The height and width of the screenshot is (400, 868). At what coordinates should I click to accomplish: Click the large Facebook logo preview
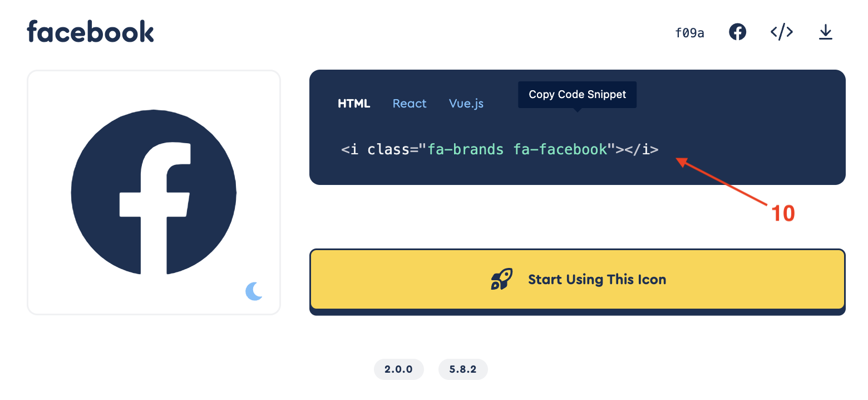[x=154, y=193]
